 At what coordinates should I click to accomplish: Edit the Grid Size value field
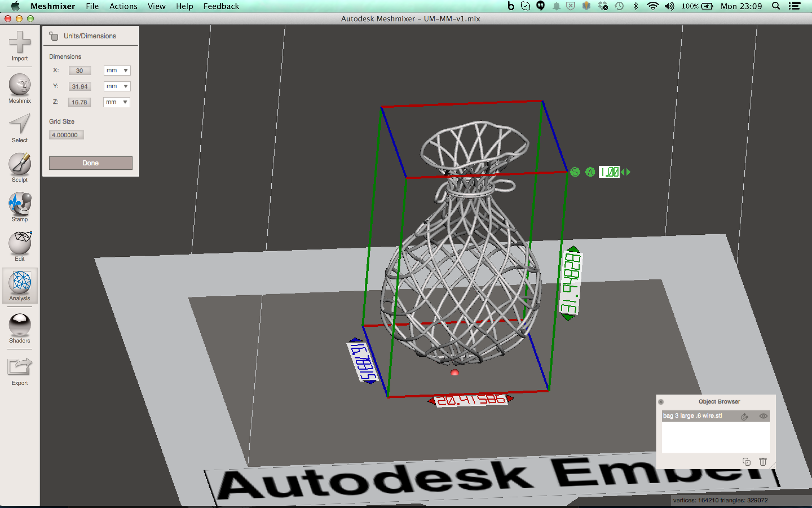coord(66,134)
